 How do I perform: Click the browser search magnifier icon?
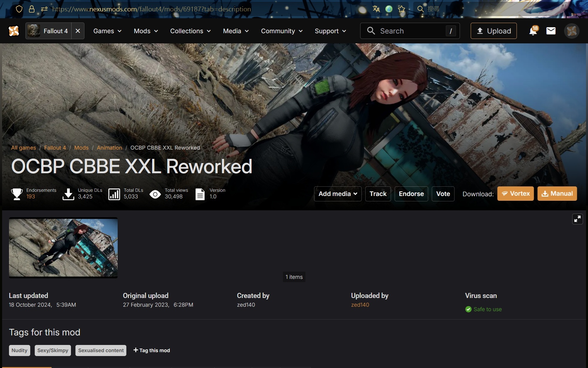tap(421, 9)
